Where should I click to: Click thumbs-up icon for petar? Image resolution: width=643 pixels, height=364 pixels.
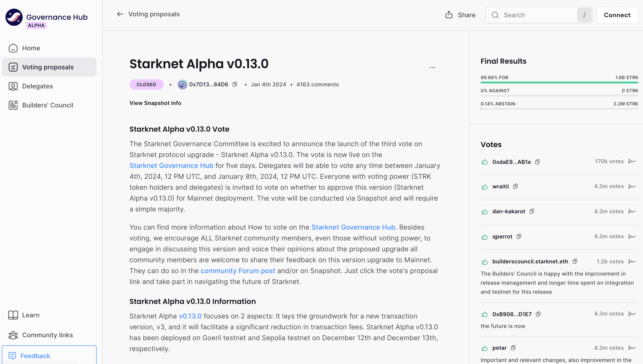click(485, 348)
